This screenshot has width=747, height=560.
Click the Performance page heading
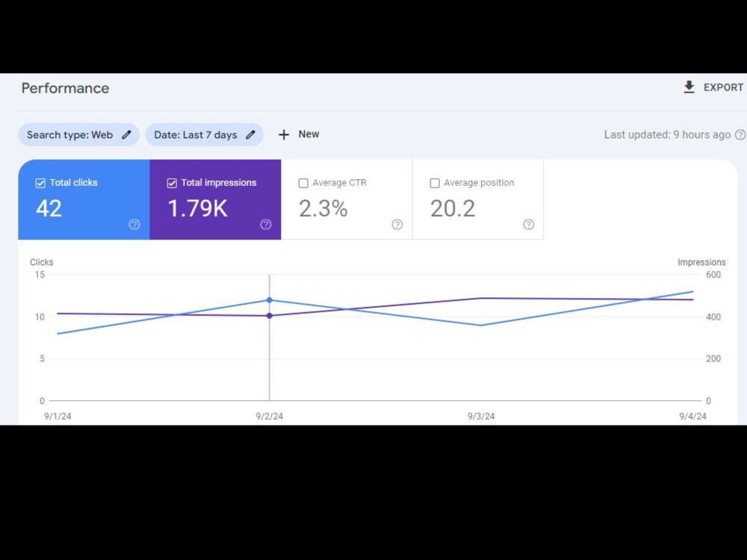tap(65, 88)
